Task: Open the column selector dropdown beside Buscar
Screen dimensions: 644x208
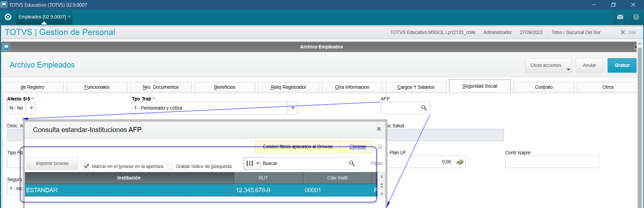Action: [253, 163]
